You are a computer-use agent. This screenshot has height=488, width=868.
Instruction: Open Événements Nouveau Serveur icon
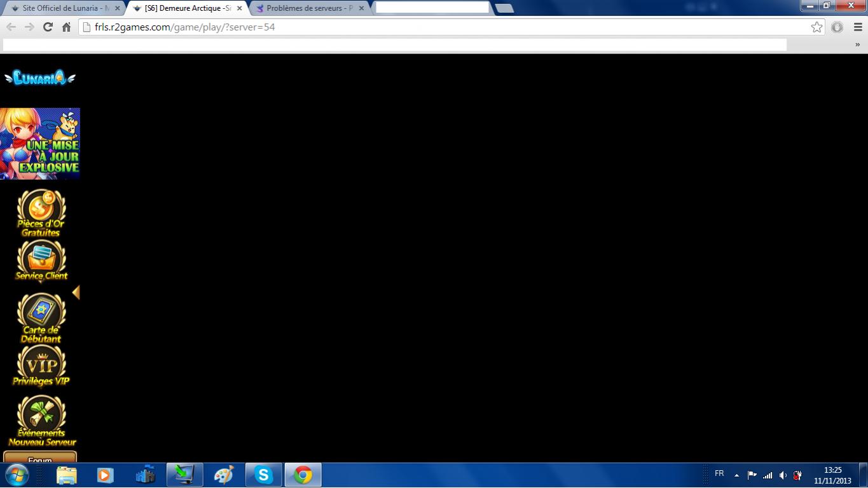tap(42, 420)
